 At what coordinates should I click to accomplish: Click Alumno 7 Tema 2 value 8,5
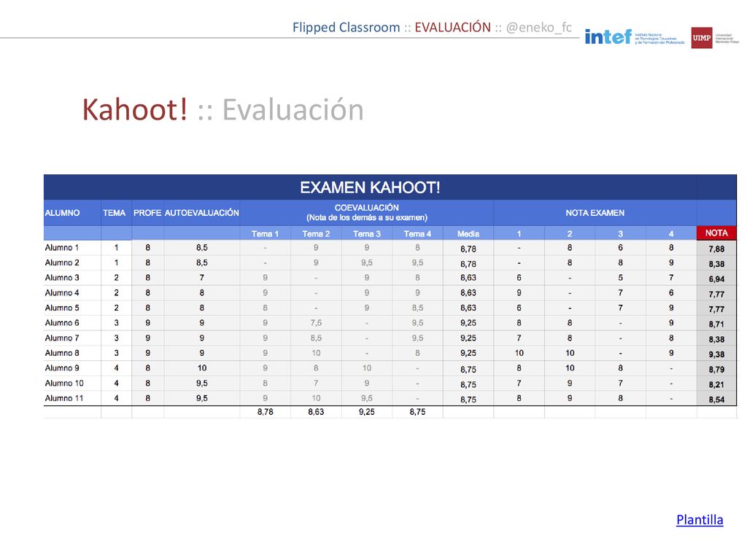(316, 338)
